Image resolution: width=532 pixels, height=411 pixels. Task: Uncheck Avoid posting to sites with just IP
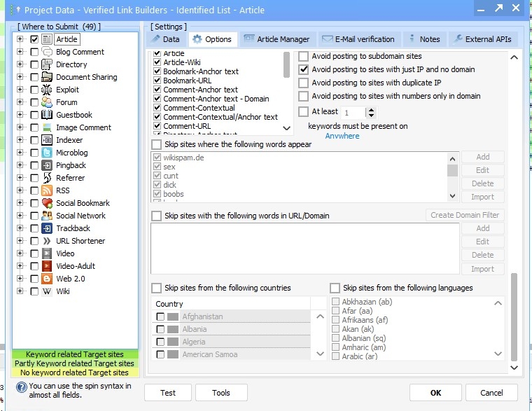click(x=304, y=69)
